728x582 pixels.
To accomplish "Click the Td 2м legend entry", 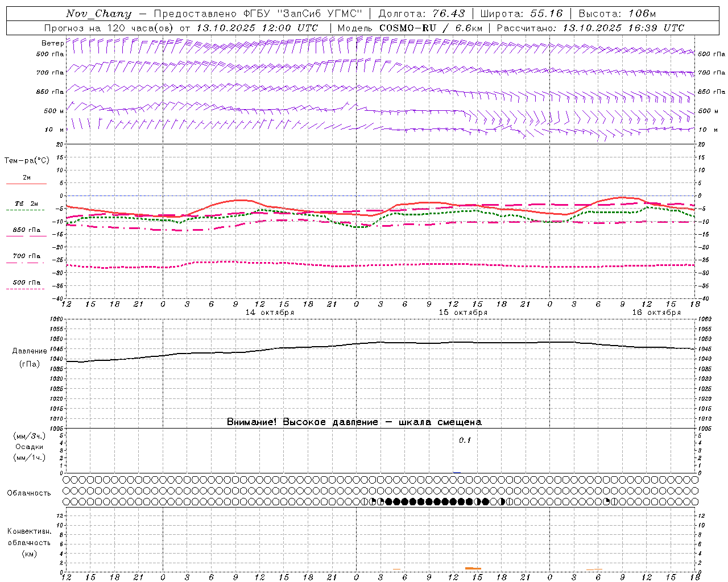I will pos(26,203).
